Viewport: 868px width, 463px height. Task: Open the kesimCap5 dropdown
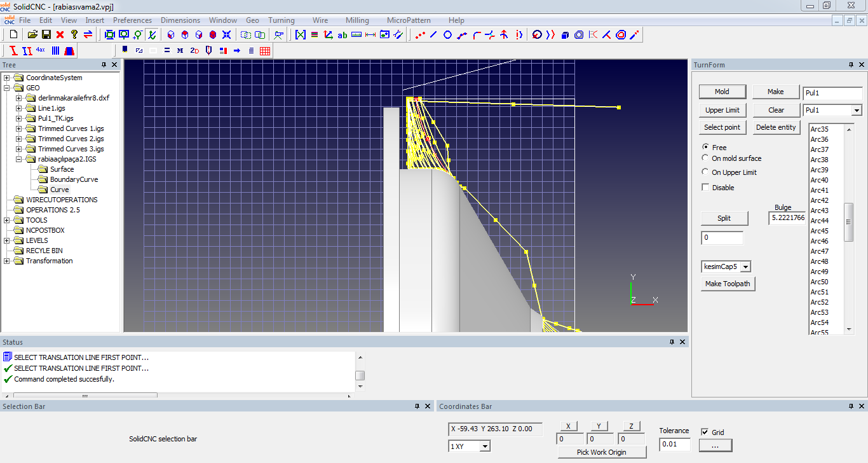pyautogui.click(x=745, y=266)
